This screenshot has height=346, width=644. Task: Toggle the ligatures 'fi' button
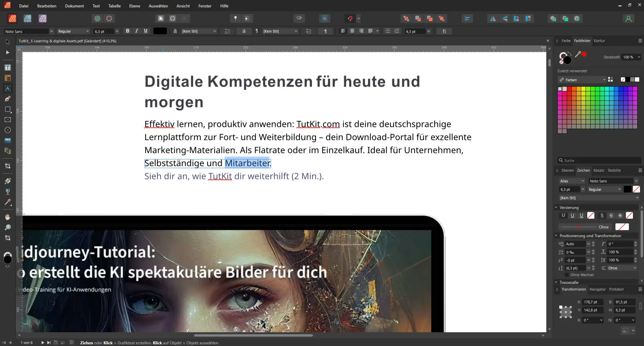click(x=444, y=31)
